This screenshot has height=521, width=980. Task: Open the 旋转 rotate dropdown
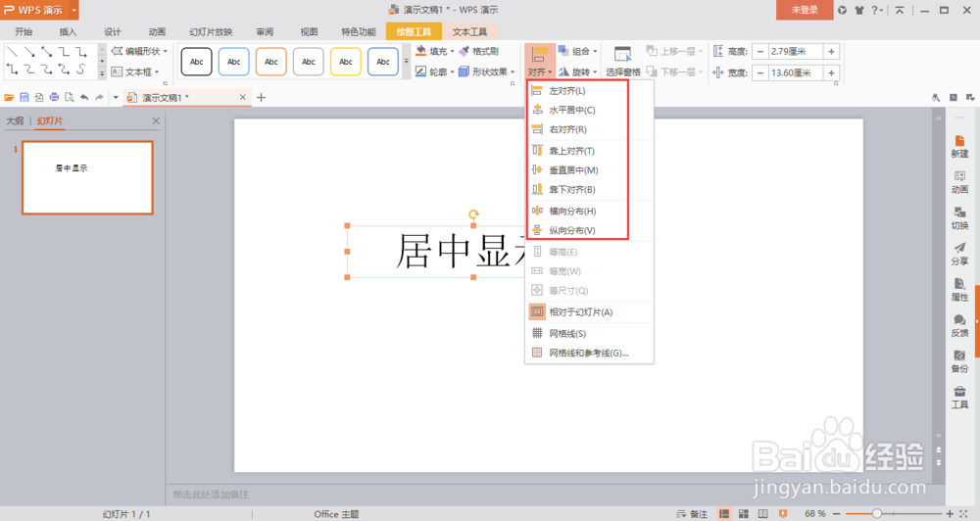tap(577, 71)
